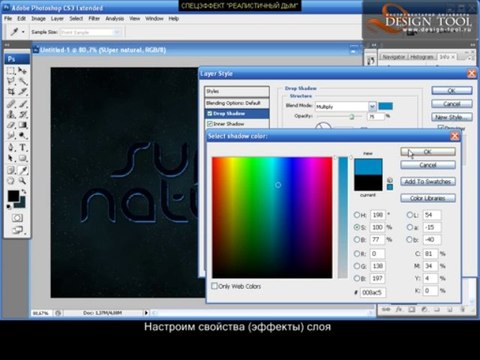Open Color Libraries
The height and width of the screenshot is (360, 480).
click(428, 198)
